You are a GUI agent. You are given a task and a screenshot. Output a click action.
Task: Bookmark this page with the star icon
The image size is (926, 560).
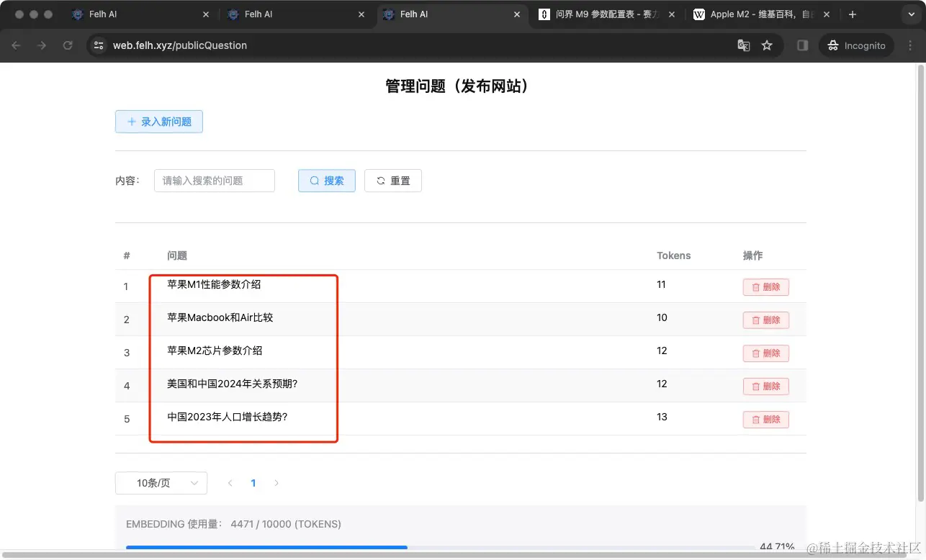767,45
